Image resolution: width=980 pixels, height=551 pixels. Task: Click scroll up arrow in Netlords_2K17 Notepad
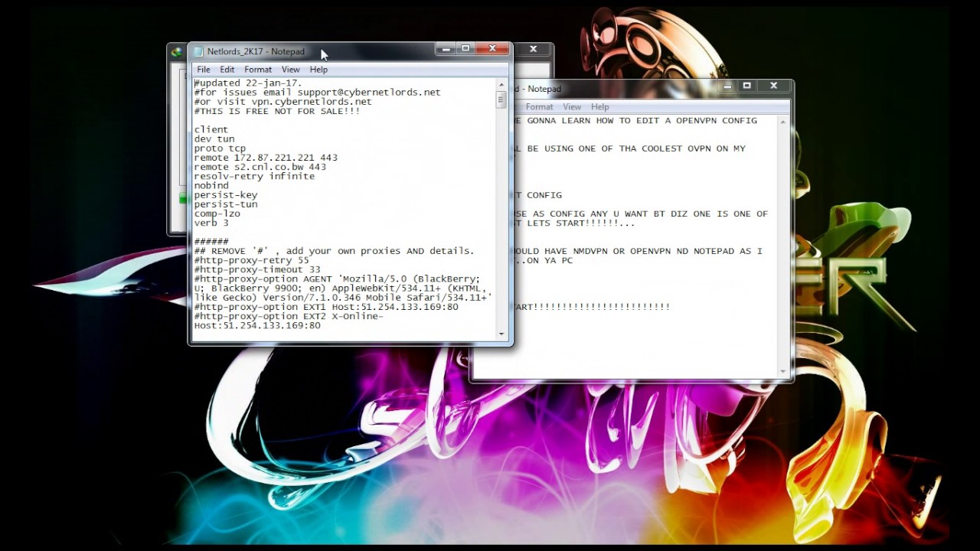click(x=501, y=83)
